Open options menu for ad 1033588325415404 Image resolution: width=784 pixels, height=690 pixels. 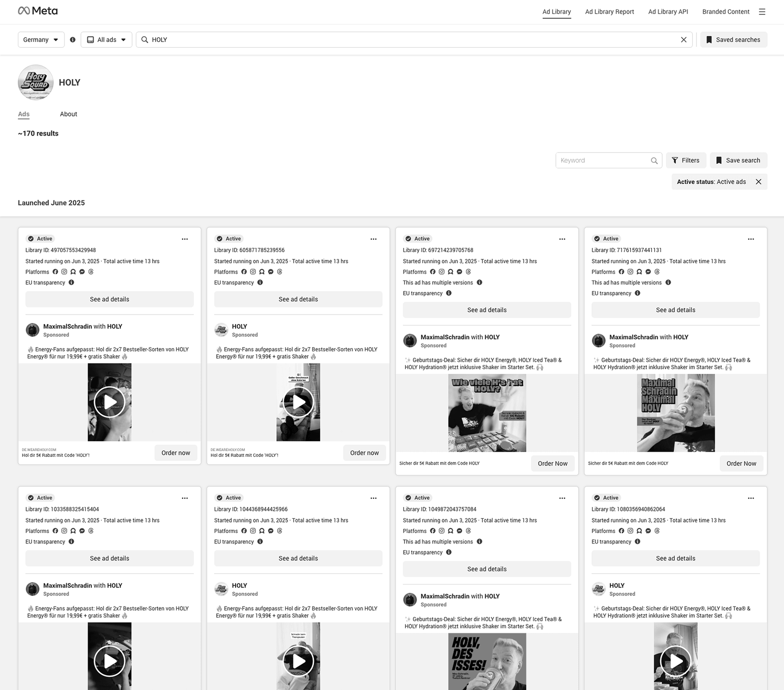[185, 498]
